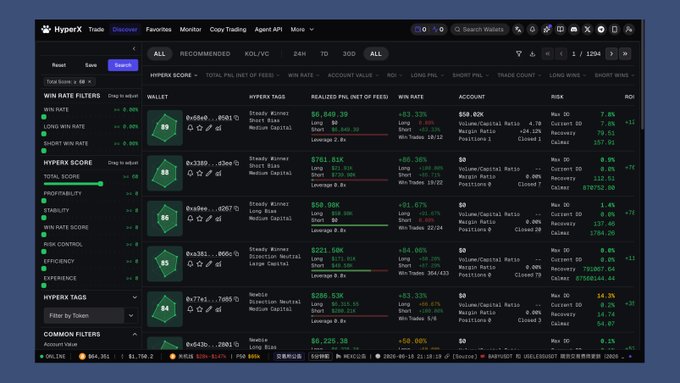
Task: Edit note pencil for wallet 0x3389...d3ee
Action: pos(209,173)
